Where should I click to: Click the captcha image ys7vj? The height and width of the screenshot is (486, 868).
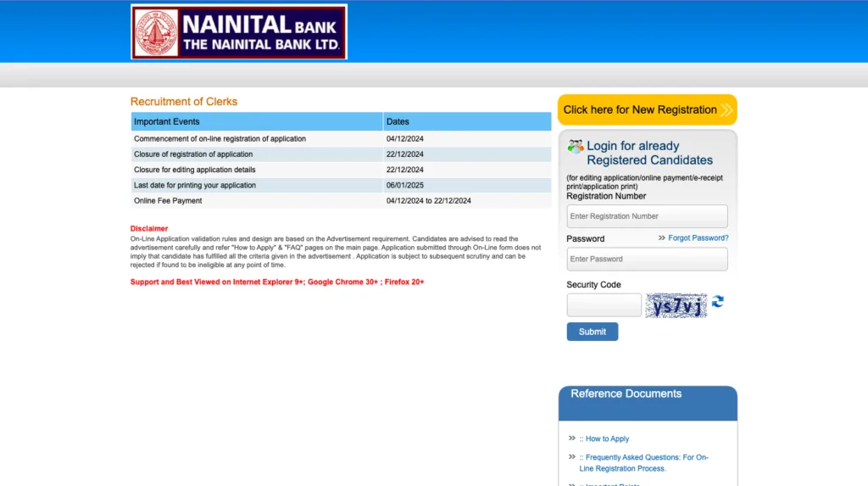tap(676, 305)
